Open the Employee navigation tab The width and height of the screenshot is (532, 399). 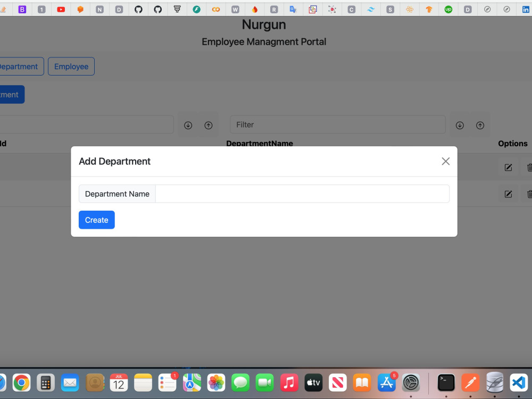[71, 66]
